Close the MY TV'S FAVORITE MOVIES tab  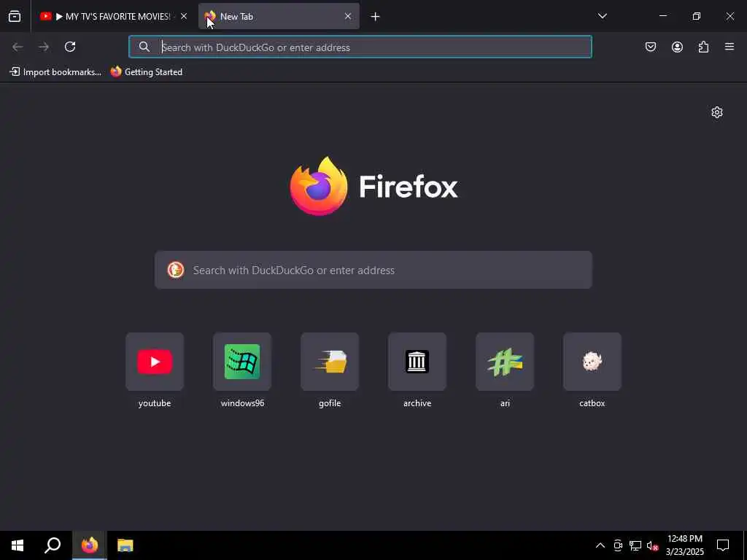click(x=184, y=16)
